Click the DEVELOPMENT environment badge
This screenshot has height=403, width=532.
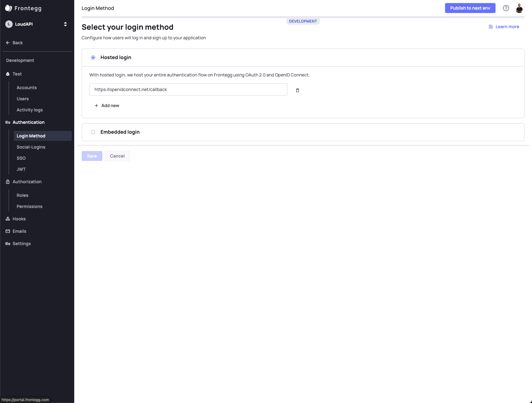tap(303, 21)
